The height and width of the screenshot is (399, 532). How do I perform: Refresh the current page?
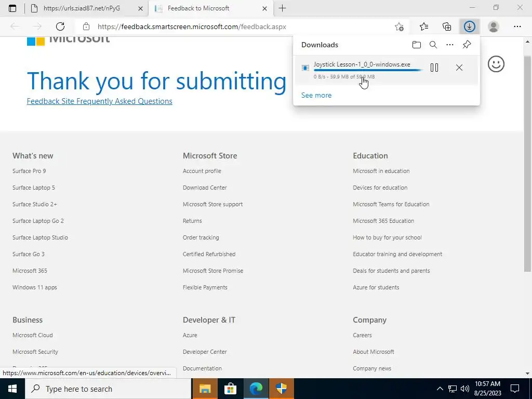(60, 26)
